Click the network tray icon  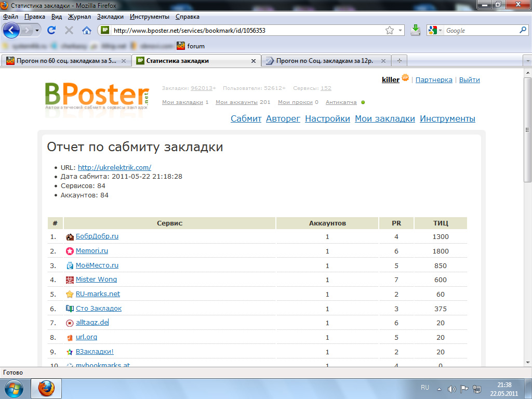point(477,389)
